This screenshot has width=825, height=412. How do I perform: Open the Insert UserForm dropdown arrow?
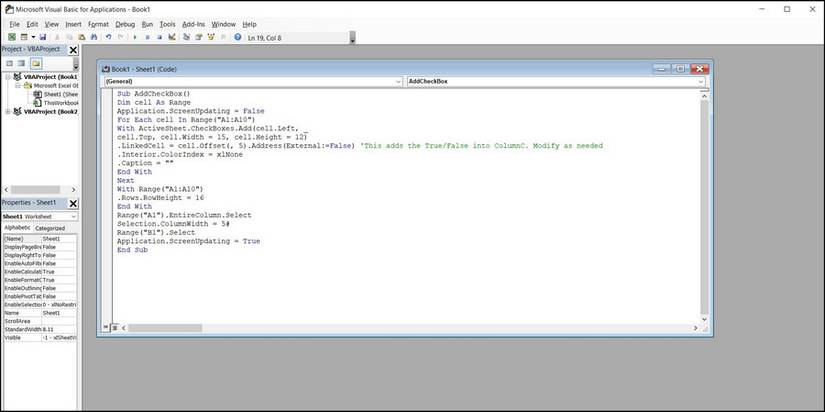pyautogui.click(x=33, y=37)
